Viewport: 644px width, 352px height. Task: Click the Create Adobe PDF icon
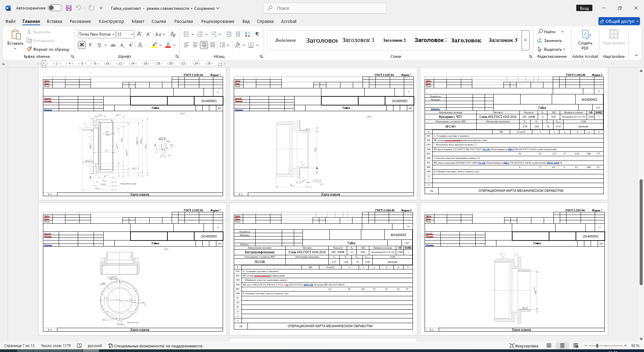(x=585, y=34)
